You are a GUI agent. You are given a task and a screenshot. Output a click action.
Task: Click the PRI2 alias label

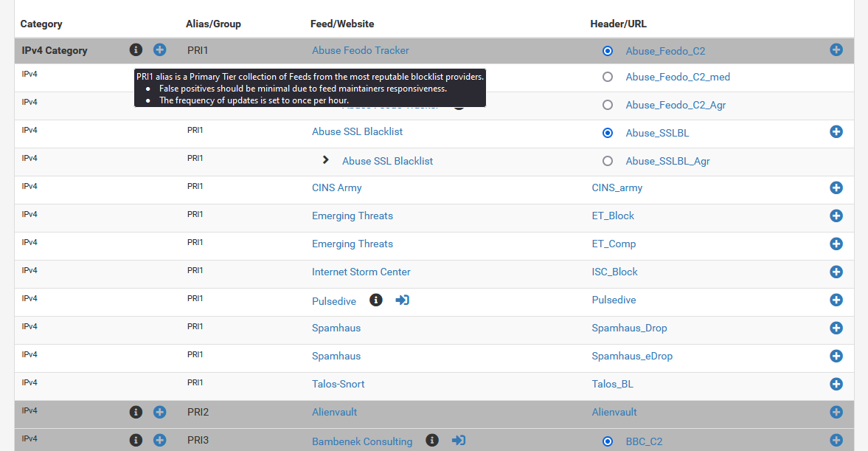pos(198,412)
